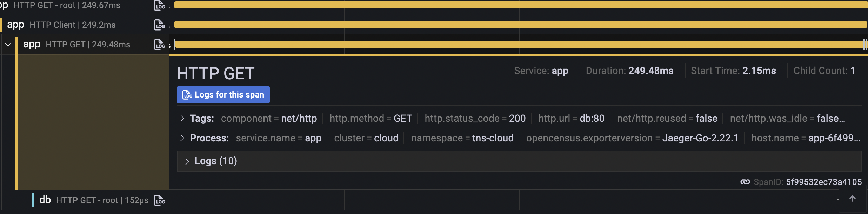Collapse the app HTTP GET span row
This screenshot has width=868, height=214.
click(x=8, y=44)
